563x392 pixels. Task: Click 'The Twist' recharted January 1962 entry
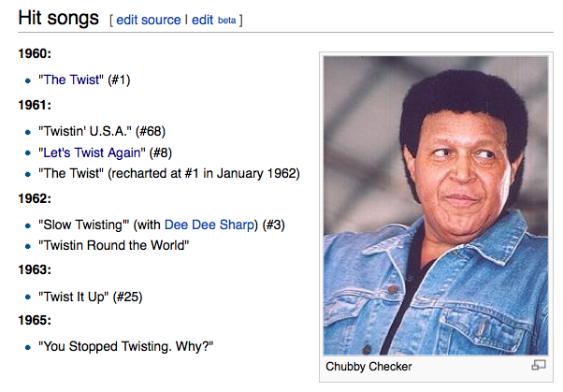tap(168, 173)
